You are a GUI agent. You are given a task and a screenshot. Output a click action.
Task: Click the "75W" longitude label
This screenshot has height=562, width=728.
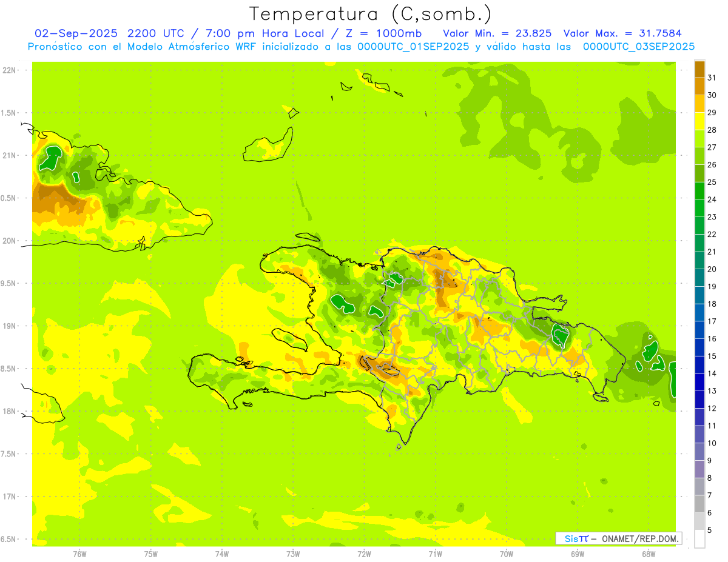tap(151, 554)
